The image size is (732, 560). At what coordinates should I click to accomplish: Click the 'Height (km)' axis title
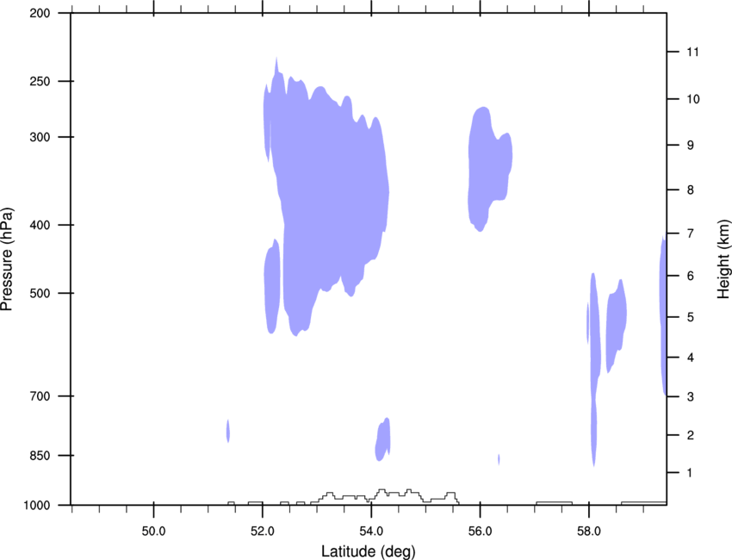[x=723, y=258]
